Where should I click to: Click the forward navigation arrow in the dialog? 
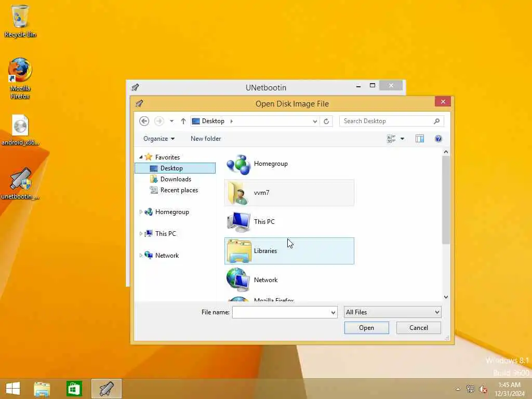pos(159,121)
